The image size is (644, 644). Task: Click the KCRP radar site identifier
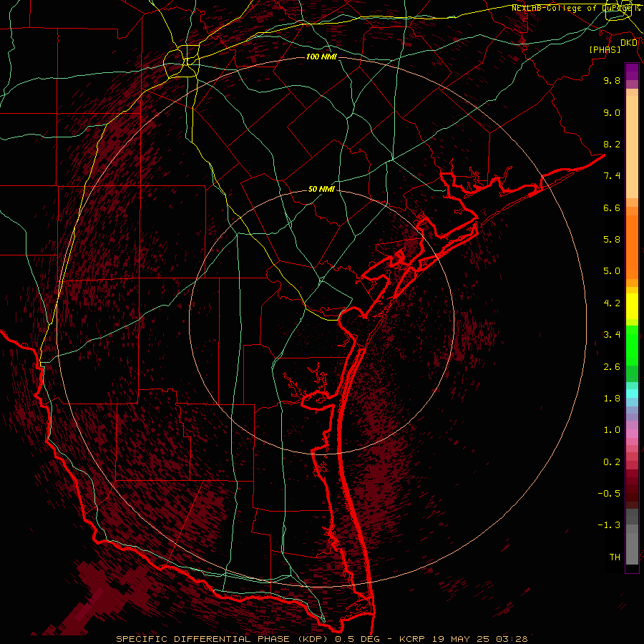tap(413, 639)
